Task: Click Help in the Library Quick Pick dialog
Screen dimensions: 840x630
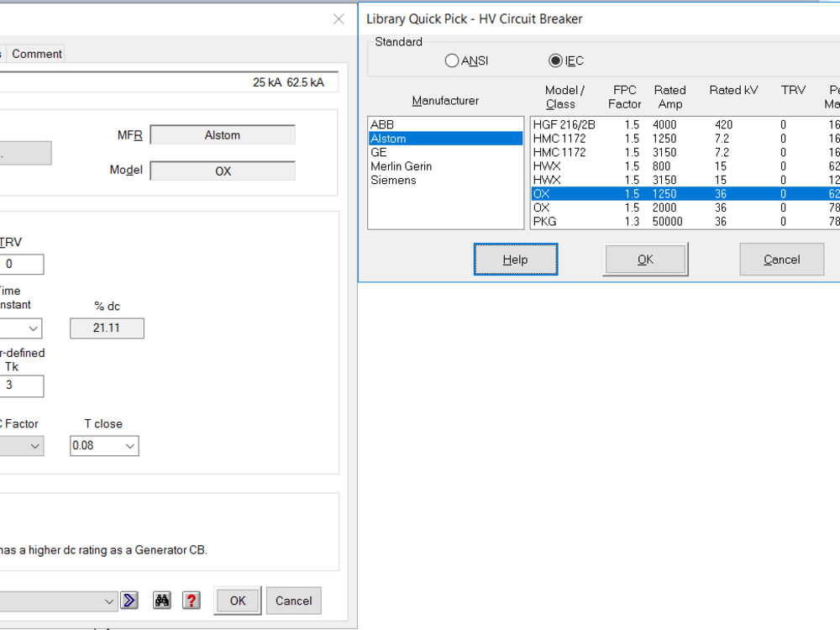Action: [x=515, y=259]
